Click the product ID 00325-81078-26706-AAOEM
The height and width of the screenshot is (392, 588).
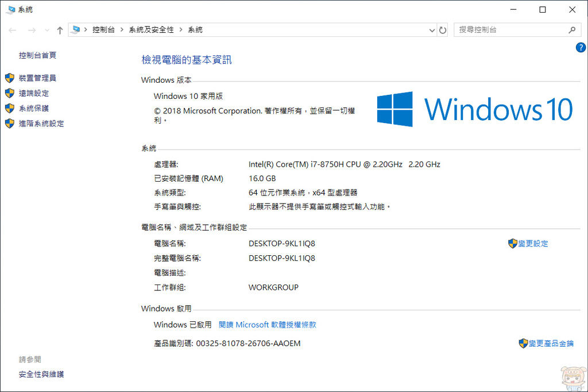click(248, 344)
